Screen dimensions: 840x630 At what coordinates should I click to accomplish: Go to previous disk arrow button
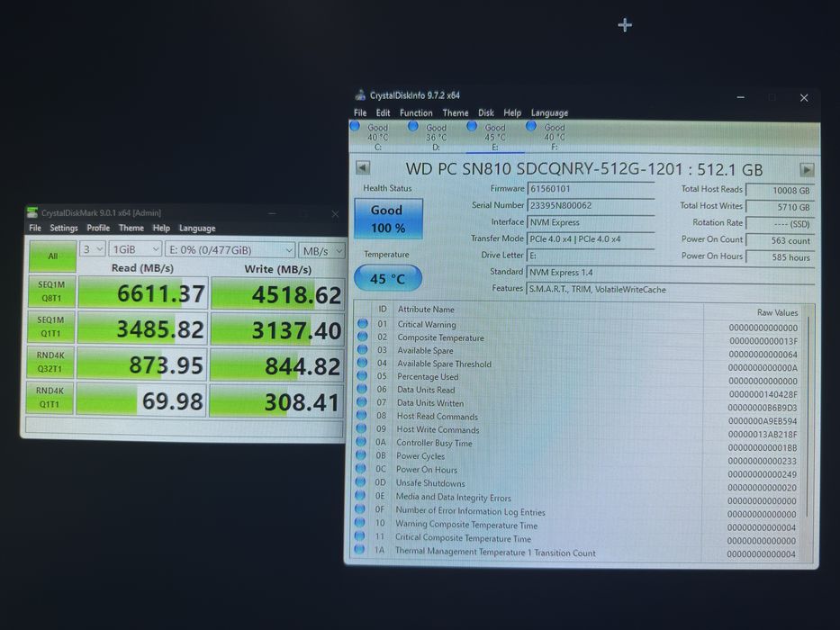coord(363,167)
